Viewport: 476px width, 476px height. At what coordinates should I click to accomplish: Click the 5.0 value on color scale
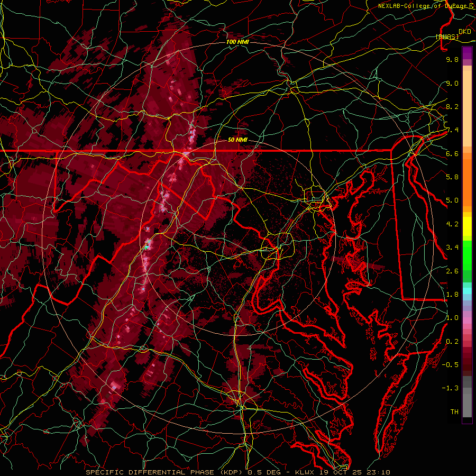click(452, 200)
